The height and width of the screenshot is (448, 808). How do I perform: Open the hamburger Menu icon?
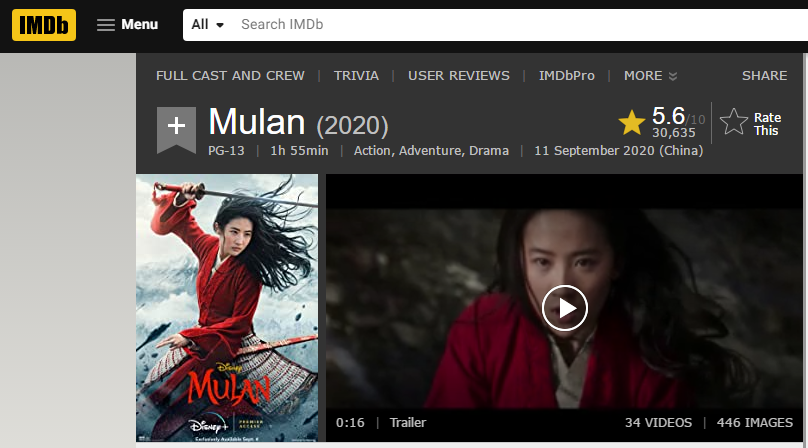[106, 25]
